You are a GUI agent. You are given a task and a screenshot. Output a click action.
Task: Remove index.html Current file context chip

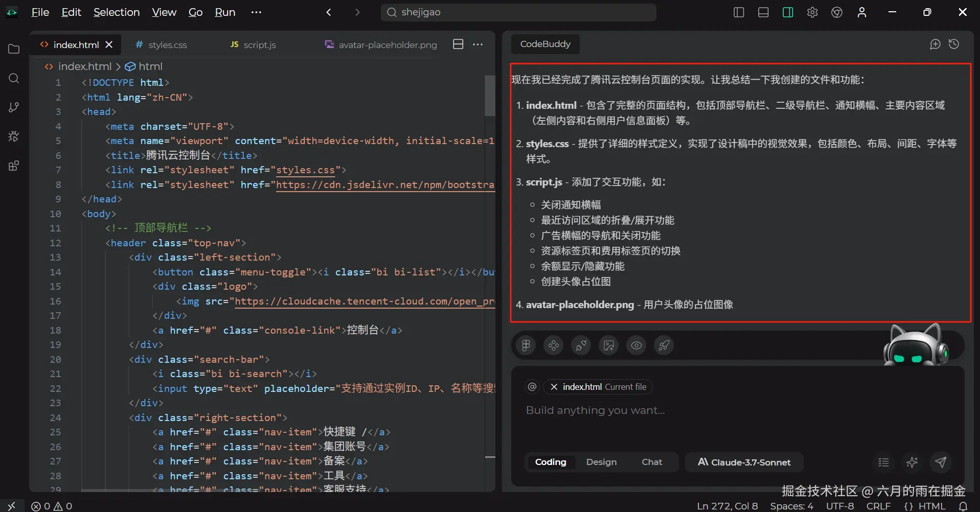pyautogui.click(x=554, y=387)
